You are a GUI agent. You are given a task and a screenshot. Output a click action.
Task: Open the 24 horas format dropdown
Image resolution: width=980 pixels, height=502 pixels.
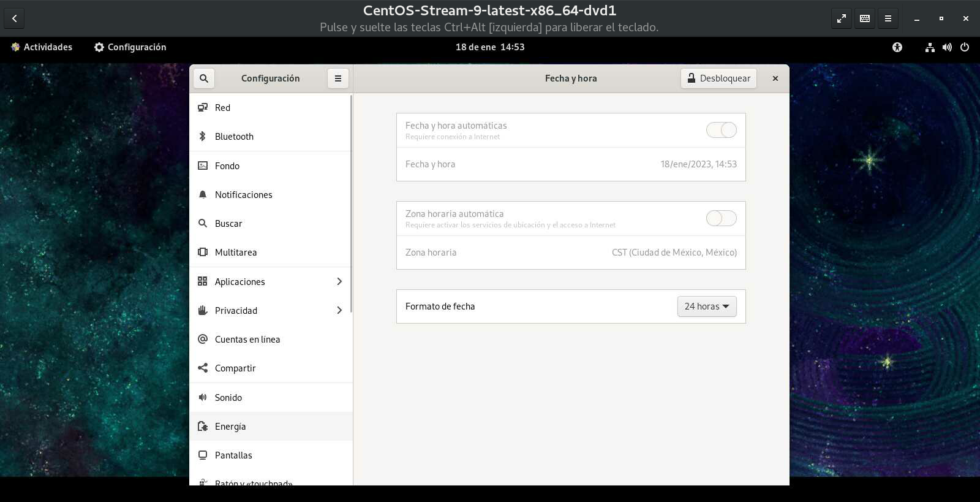click(x=706, y=306)
